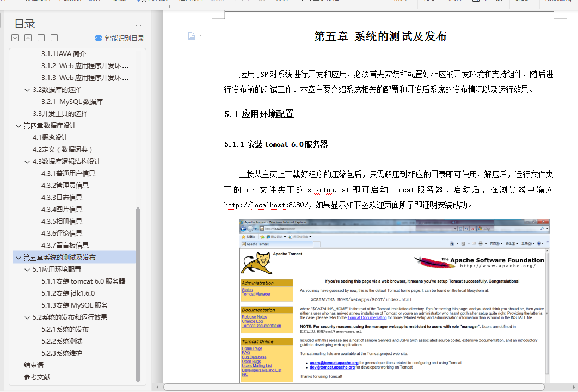Screen dimensions: 578x392
Task: Go to 5.1应用环境配置 entry in 目录
Action: click(57, 269)
